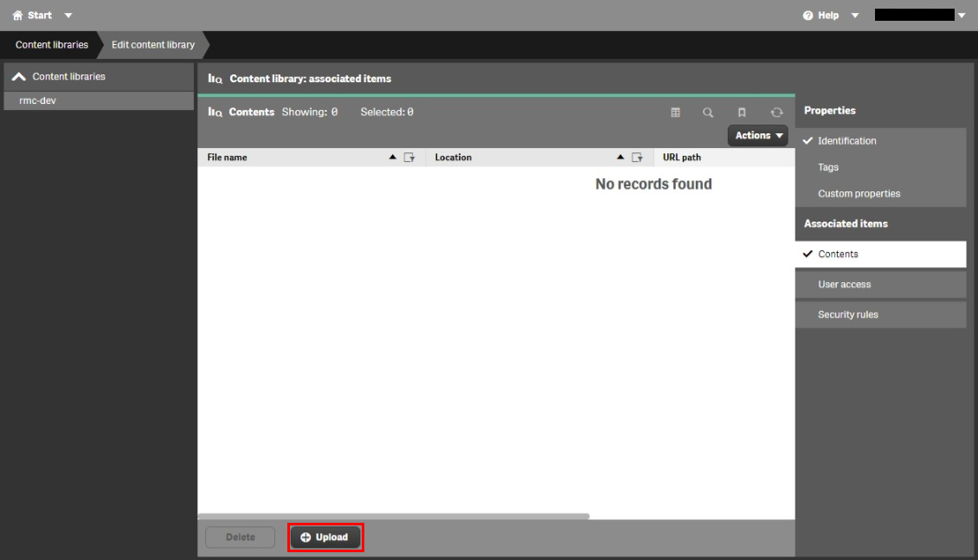Click the Upload button

click(325, 537)
